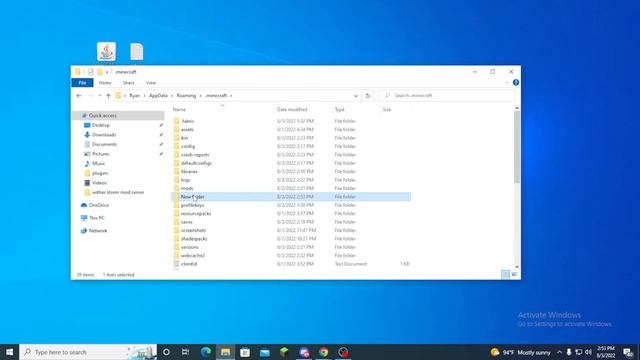This screenshot has width=640, height=360.
Task: Open the Java icon on the desktop
Action: pos(106,52)
